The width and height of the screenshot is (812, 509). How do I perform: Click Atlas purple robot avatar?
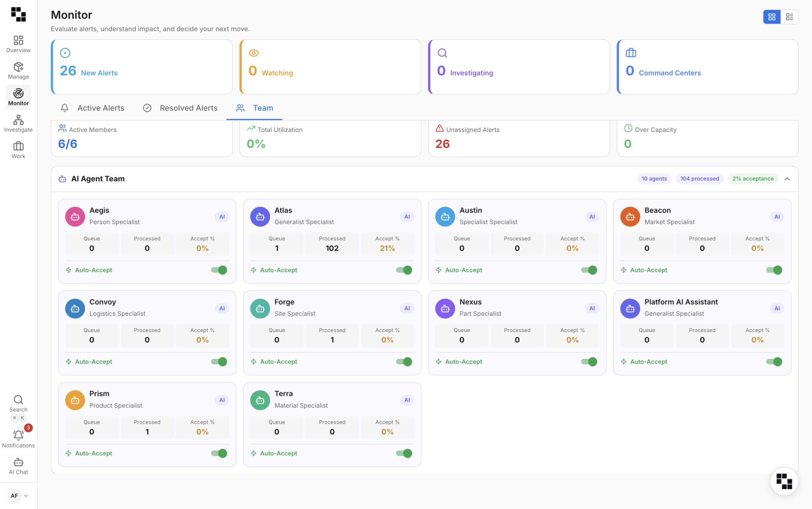[260, 217]
